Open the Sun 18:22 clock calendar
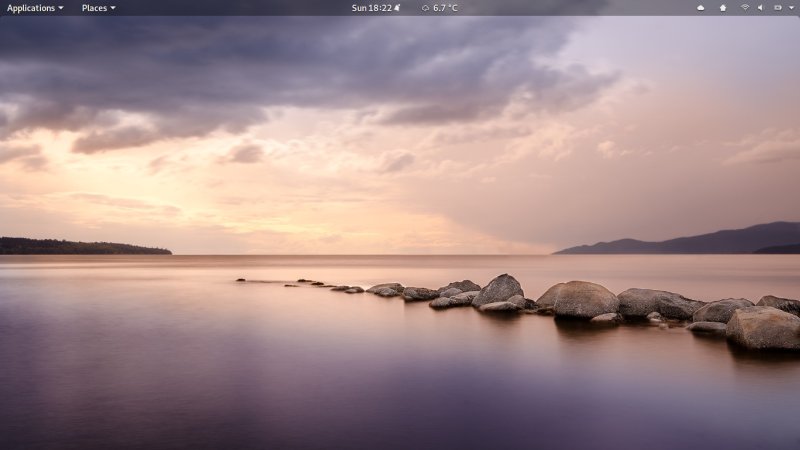The height and width of the screenshot is (450, 800). [371, 8]
